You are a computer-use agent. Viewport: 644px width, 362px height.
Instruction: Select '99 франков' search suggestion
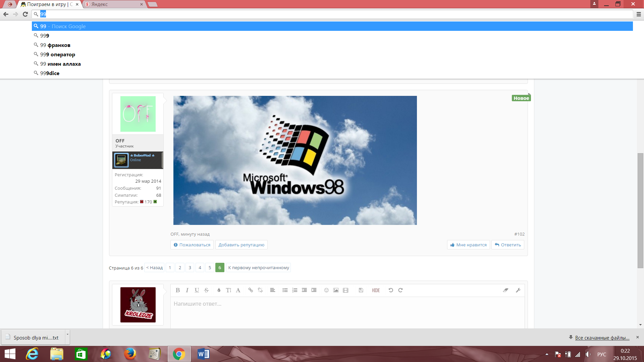[x=332, y=45]
